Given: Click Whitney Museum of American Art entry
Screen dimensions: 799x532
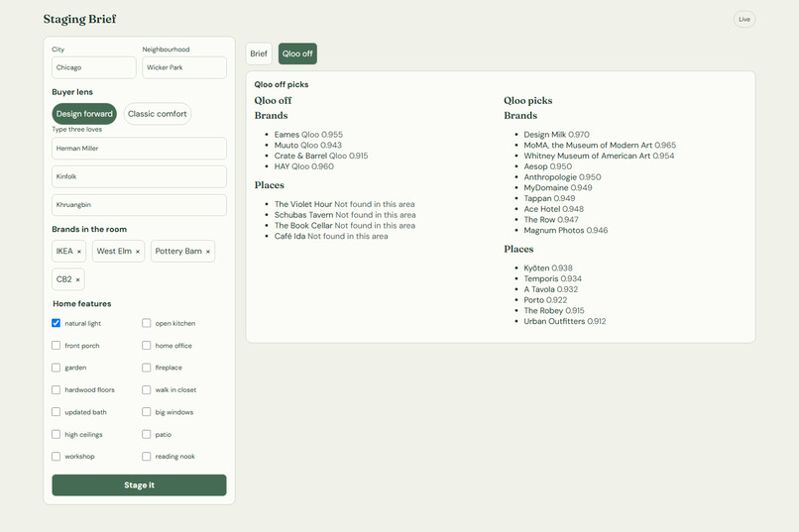Looking at the screenshot, I should pos(599,156).
